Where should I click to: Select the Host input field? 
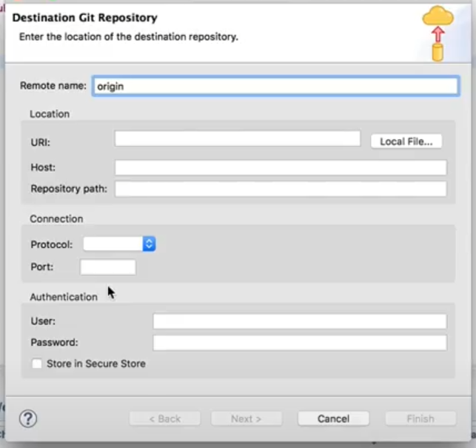(281, 167)
